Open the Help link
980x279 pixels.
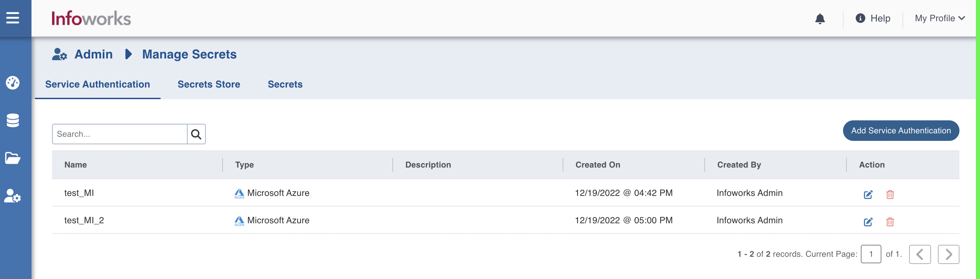873,18
